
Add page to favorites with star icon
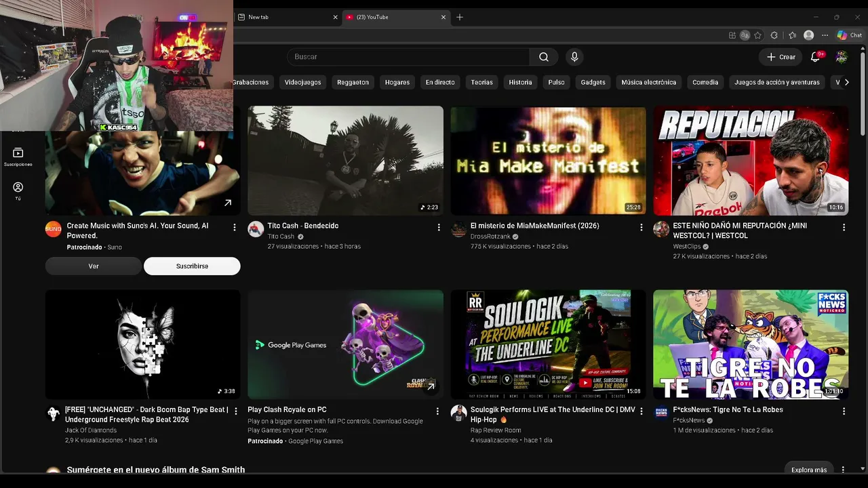(758, 35)
